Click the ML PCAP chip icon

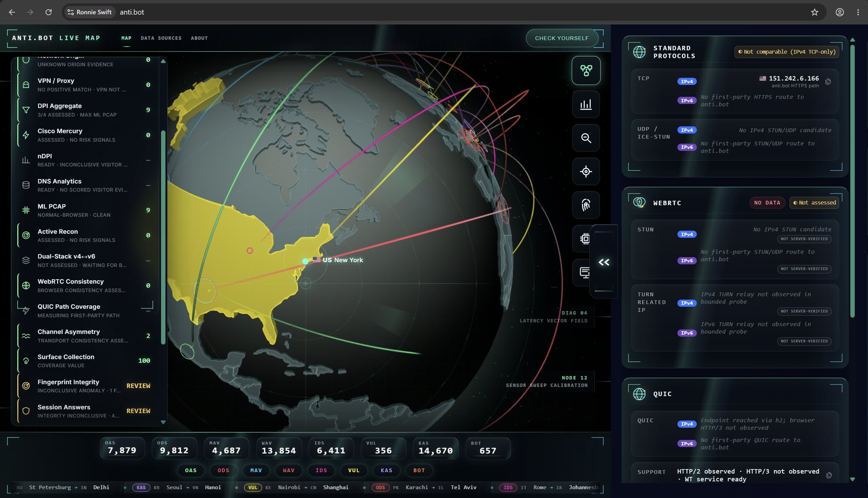tap(26, 210)
